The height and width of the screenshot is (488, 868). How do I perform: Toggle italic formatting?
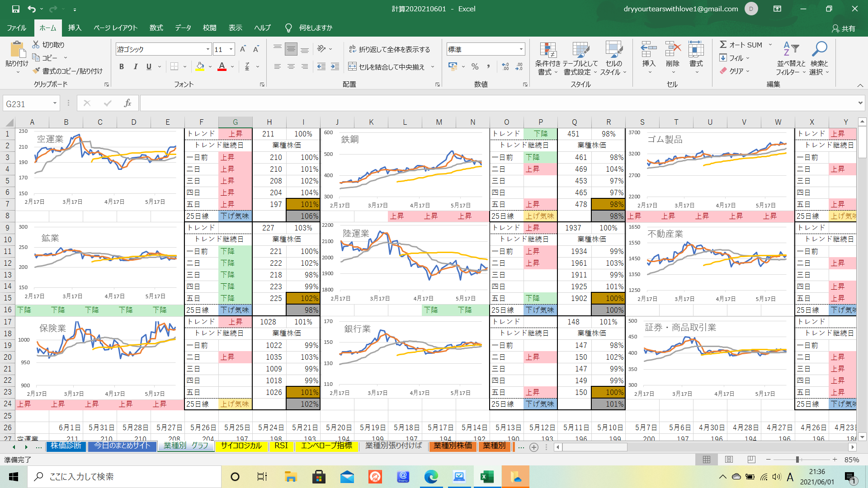coord(135,67)
